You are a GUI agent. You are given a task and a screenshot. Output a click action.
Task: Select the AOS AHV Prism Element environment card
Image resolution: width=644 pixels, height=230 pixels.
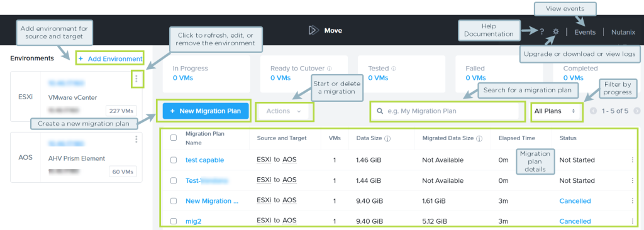[76, 157]
